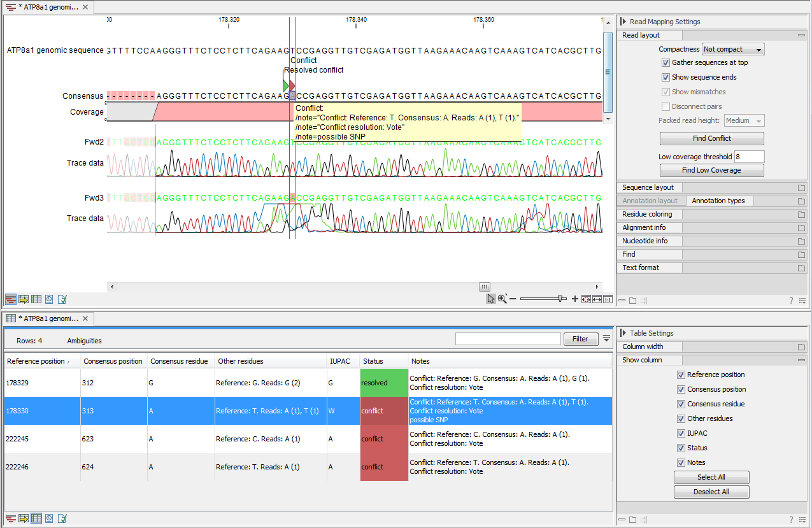Expand the Residue coloring section
This screenshot has height=528, width=812.
click(648, 214)
